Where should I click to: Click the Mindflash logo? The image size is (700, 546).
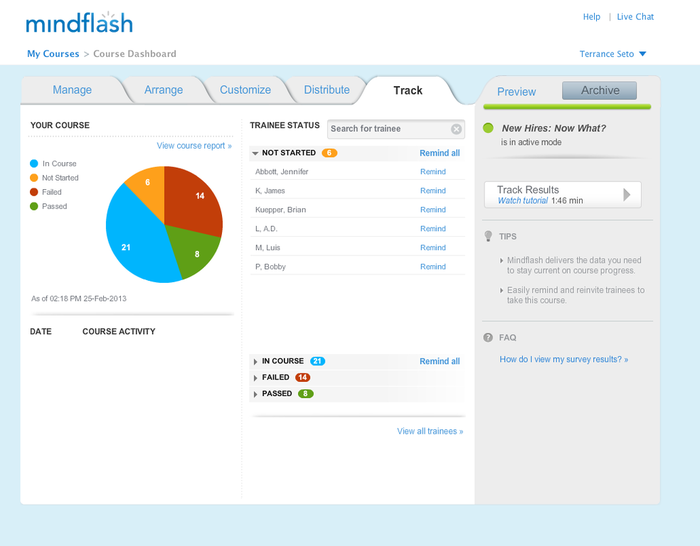tap(79, 23)
